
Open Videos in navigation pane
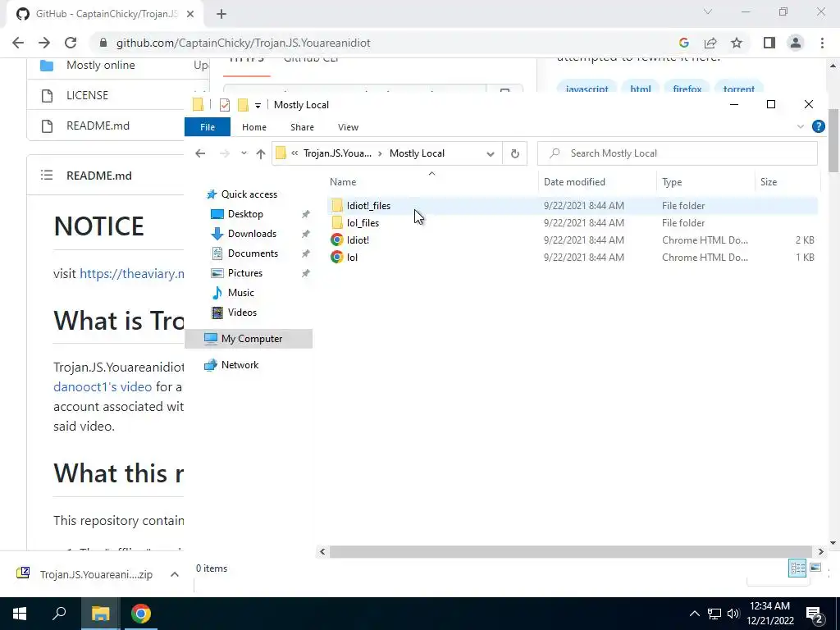242,313
